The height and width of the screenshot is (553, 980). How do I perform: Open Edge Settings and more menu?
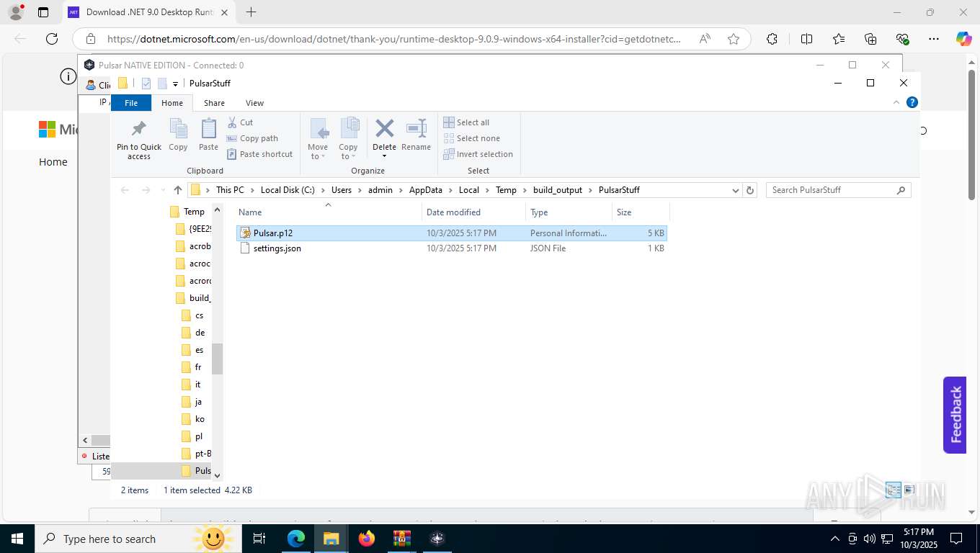click(934, 39)
